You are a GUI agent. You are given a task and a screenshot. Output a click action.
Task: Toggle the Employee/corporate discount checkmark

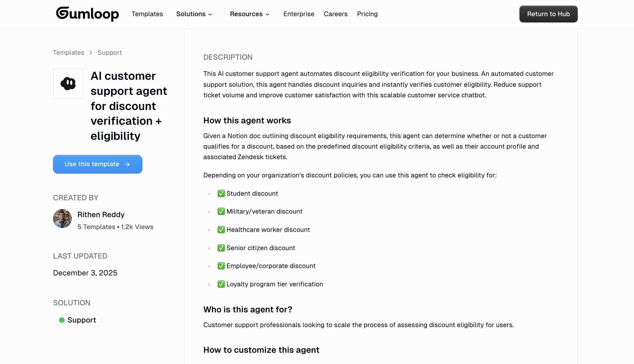coord(221,266)
